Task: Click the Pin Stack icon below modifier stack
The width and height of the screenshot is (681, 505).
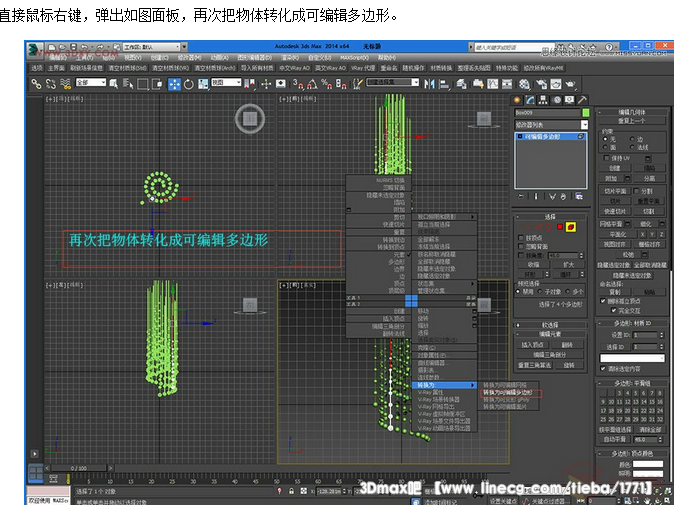Action: tap(521, 197)
